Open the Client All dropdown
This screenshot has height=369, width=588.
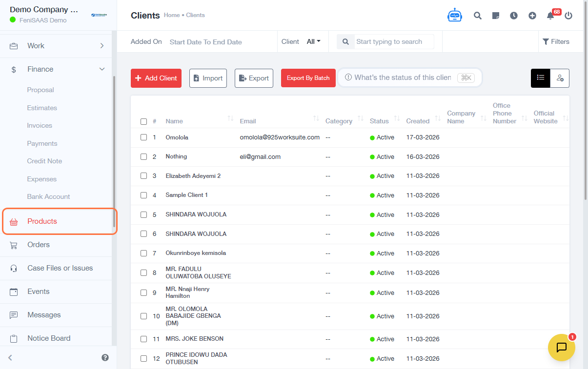pos(313,41)
